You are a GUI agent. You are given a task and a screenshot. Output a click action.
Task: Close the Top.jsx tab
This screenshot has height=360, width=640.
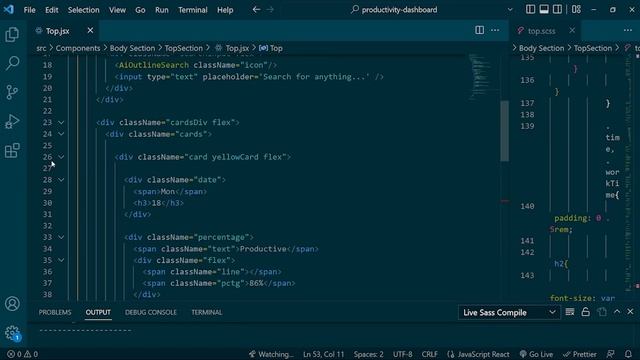90,30
